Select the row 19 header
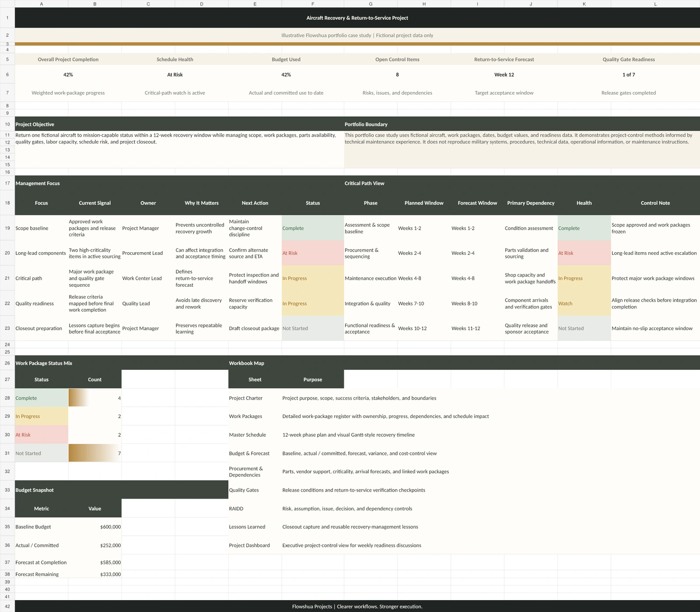 point(7,228)
